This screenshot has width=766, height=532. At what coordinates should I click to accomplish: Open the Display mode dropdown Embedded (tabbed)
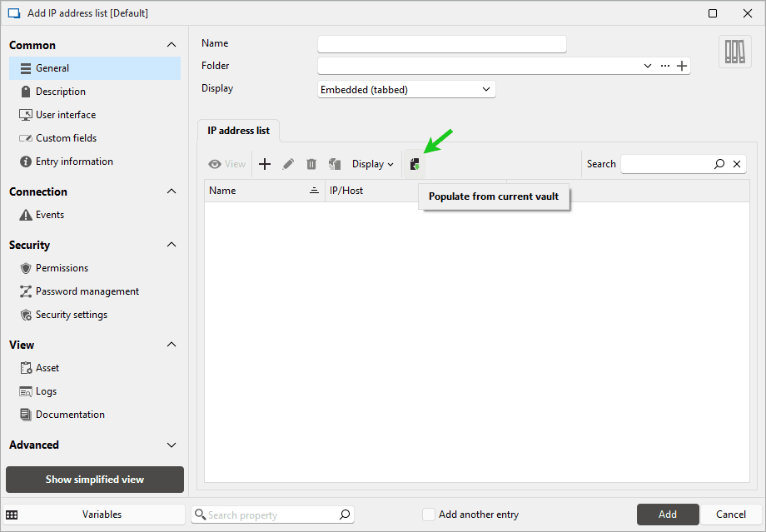click(406, 89)
